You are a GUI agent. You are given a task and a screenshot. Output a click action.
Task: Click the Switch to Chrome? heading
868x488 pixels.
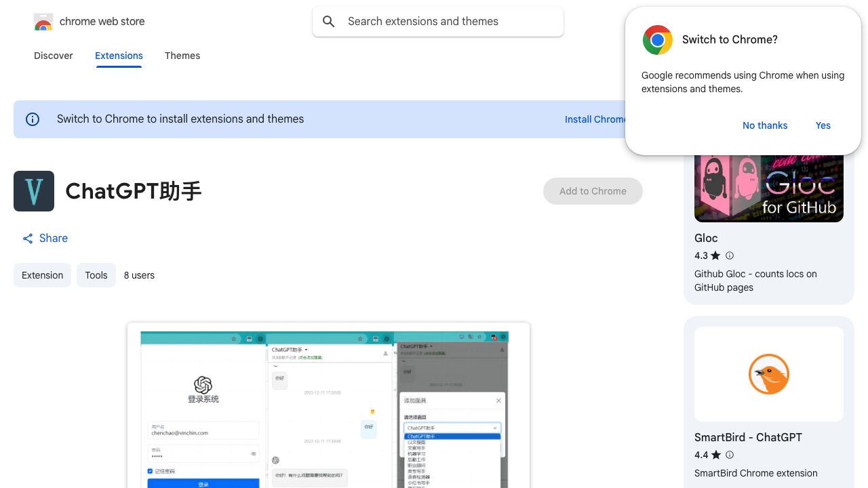pos(730,40)
